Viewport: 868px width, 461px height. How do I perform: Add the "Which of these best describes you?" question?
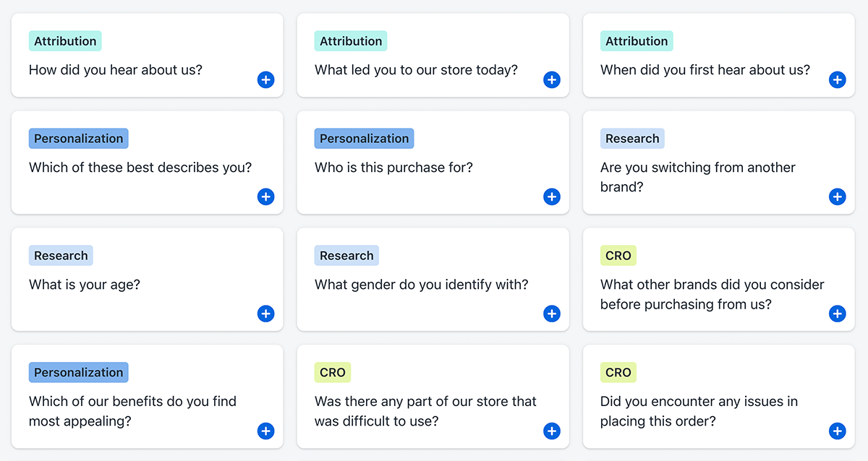tap(265, 197)
